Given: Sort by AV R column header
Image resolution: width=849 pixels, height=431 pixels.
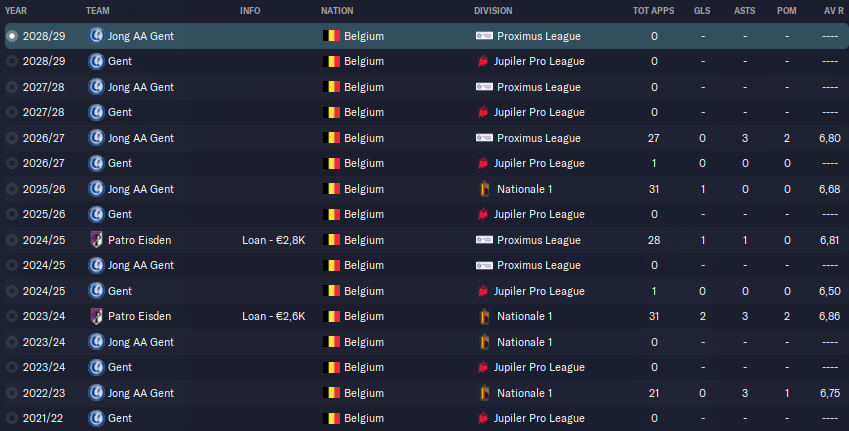Looking at the screenshot, I should pyautogui.click(x=833, y=11).
